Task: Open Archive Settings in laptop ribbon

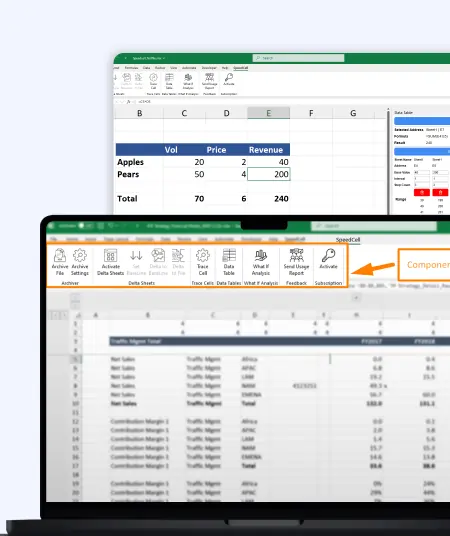Action: (80, 262)
